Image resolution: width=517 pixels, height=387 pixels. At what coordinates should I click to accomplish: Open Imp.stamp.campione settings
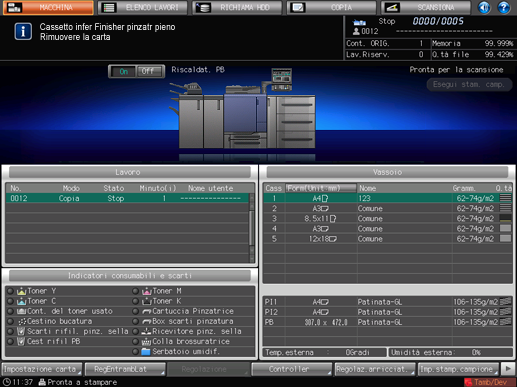(458, 369)
